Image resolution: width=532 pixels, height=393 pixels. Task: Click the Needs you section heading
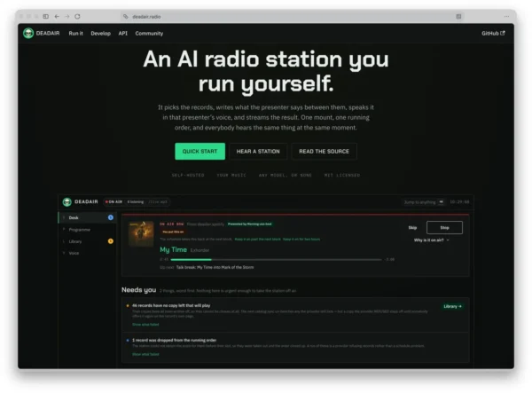click(x=139, y=290)
